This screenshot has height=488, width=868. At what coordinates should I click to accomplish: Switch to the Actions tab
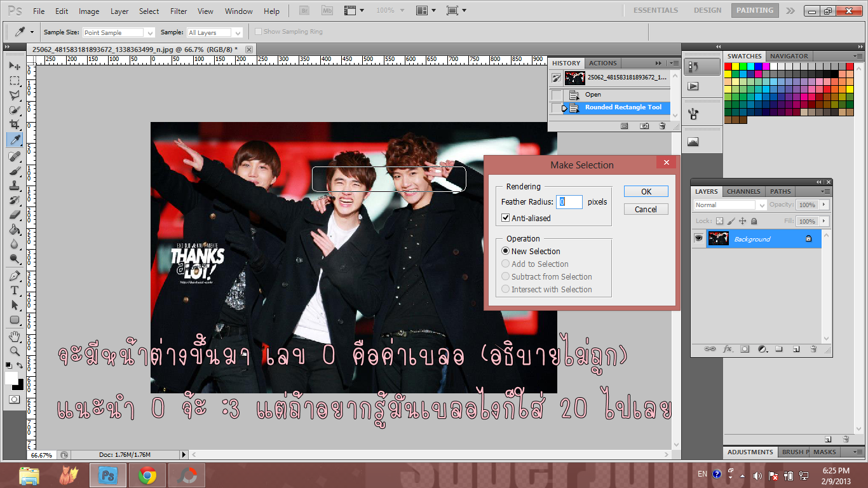[x=602, y=63]
